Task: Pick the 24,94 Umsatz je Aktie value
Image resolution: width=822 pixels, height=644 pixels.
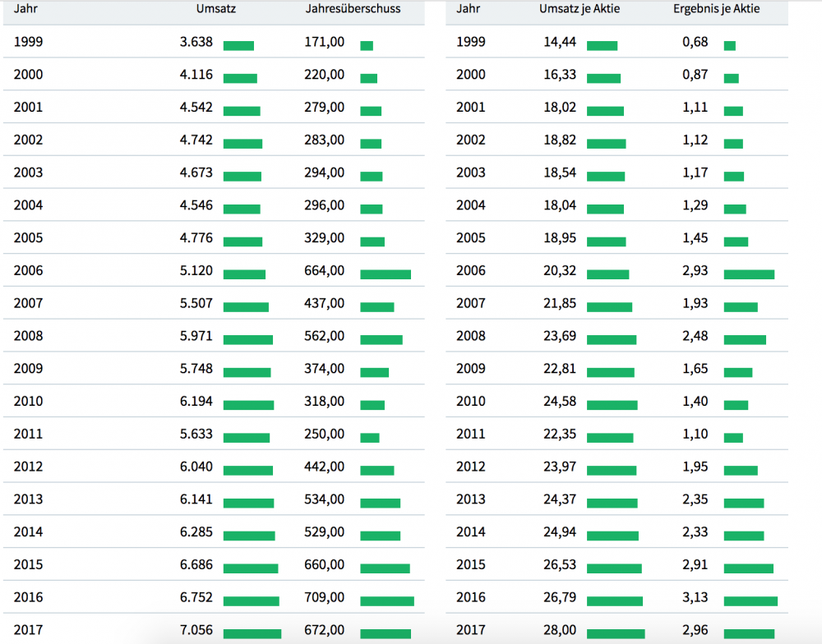Action: tap(560, 531)
